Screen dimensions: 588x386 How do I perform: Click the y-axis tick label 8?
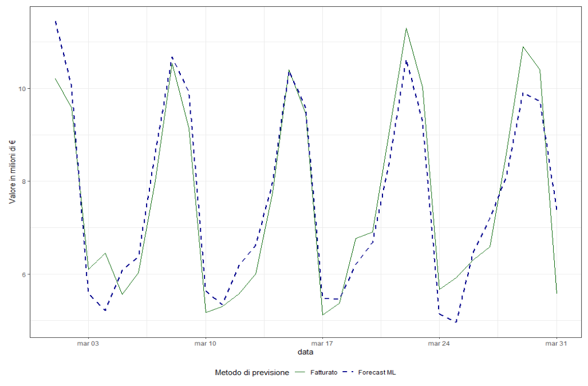click(22, 182)
